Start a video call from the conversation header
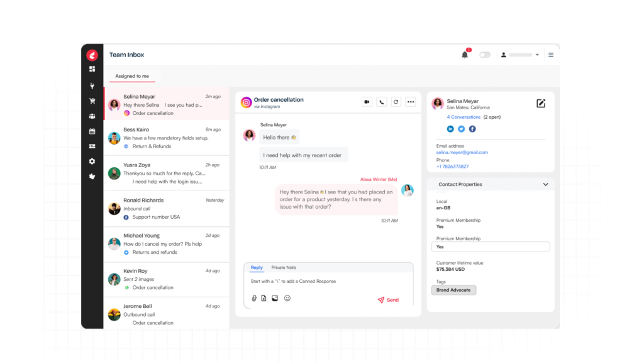 (x=367, y=102)
